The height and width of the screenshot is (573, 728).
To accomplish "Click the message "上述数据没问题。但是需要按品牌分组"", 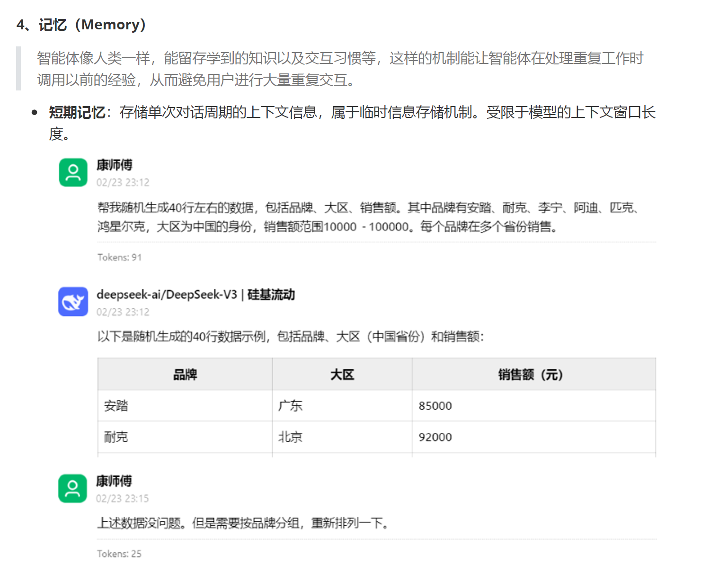I will coord(199,523).
